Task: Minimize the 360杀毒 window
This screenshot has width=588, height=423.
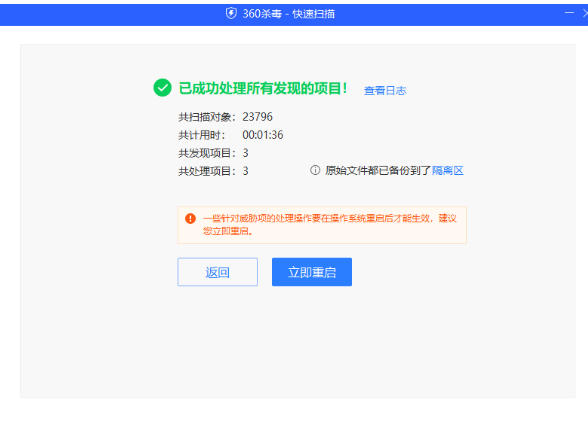Action: click(x=569, y=13)
